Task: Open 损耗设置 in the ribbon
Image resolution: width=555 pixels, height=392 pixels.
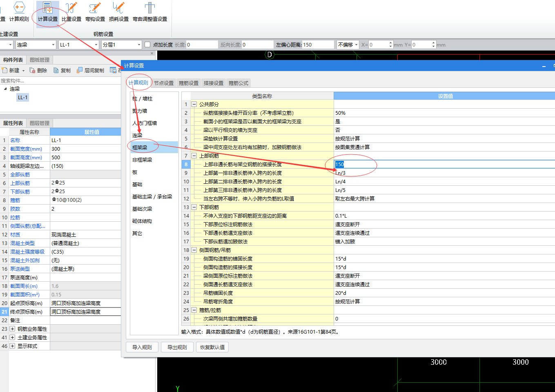Action: 119,12
